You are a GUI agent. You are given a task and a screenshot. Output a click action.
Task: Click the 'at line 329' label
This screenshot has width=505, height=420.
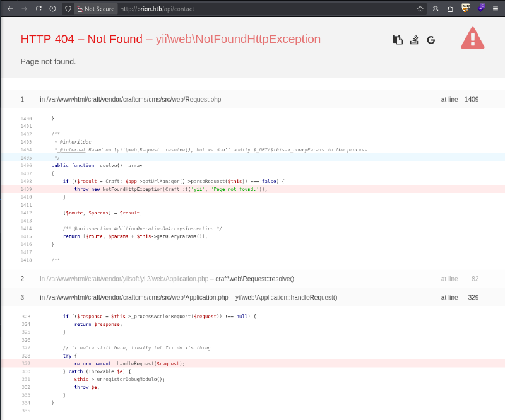pyautogui.click(x=460, y=298)
